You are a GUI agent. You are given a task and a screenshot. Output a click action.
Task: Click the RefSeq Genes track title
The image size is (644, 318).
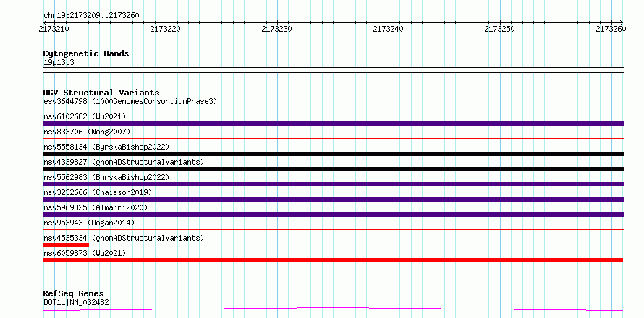[74, 293]
